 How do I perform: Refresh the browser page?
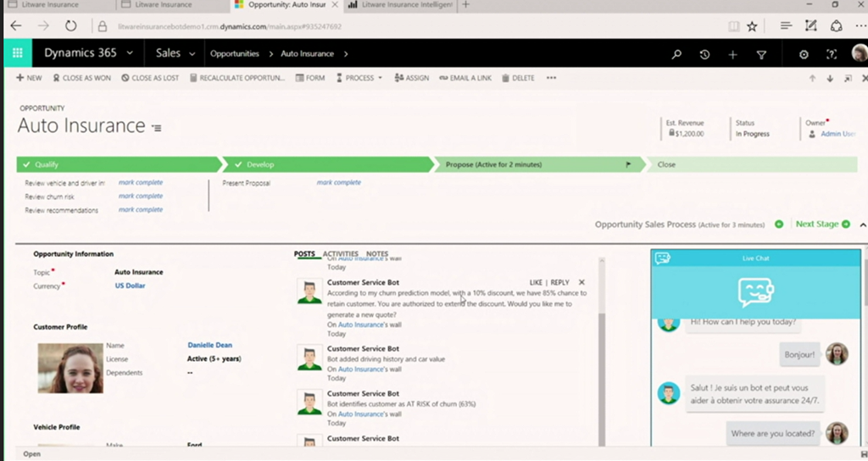click(71, 26)
